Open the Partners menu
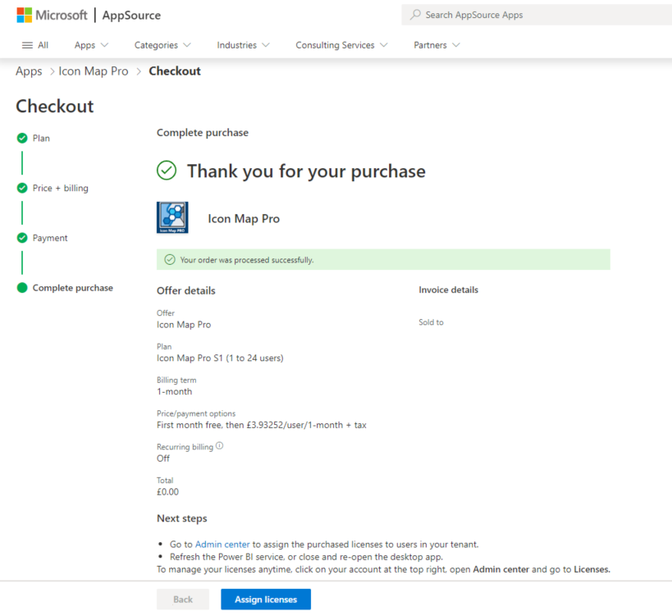Viewport: 672px width, 616px height. coord(437,45)
